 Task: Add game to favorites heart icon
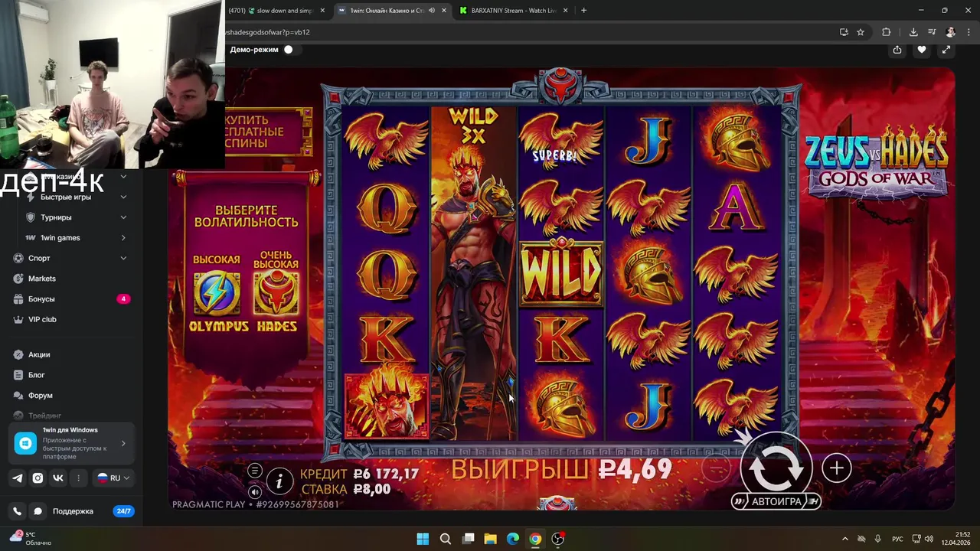tap(922, 50)
